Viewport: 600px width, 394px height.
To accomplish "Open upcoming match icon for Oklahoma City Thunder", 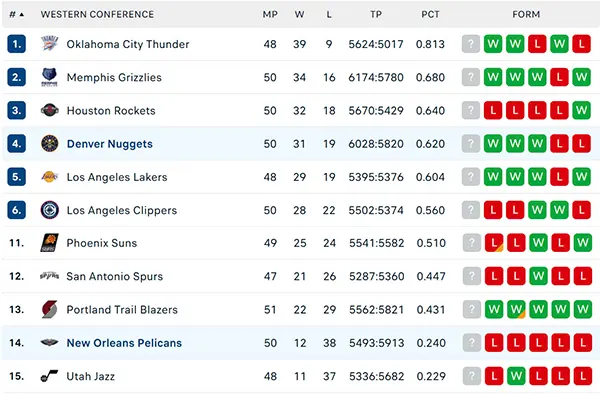I will (471, 44).
